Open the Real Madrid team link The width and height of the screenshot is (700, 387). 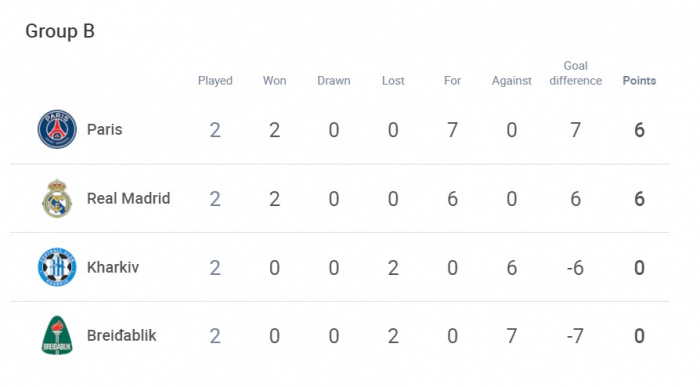click(x=129, y=198)
